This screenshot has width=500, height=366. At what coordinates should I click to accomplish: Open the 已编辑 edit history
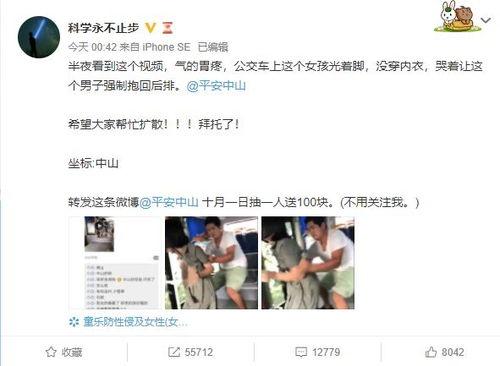click(213, 47)
